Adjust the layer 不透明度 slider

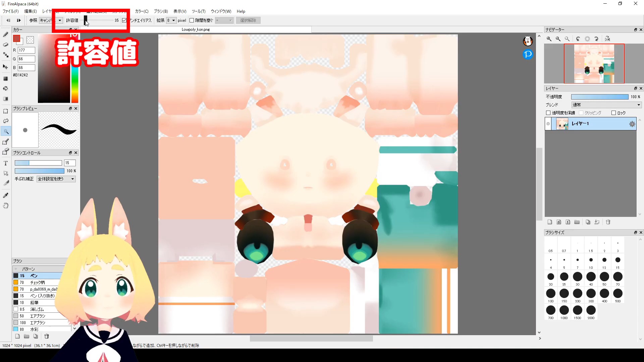click(600, 97)
